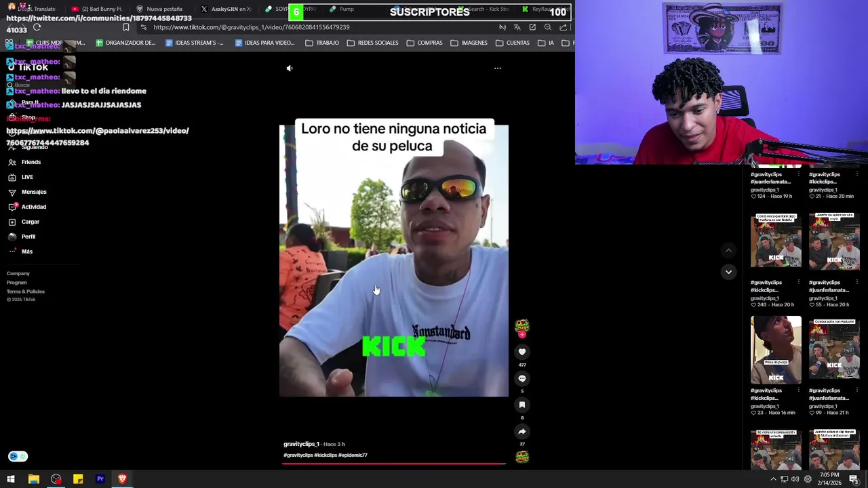Click the Terms & Policies footer link

26,291
